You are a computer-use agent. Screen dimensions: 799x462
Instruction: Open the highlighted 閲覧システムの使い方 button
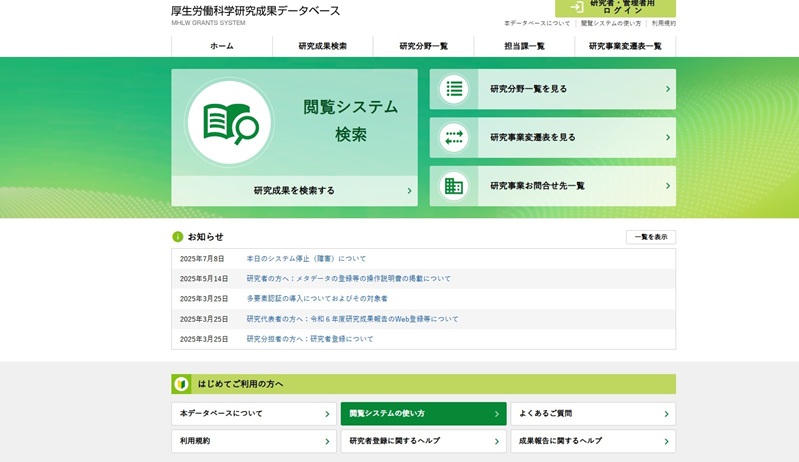423,414
